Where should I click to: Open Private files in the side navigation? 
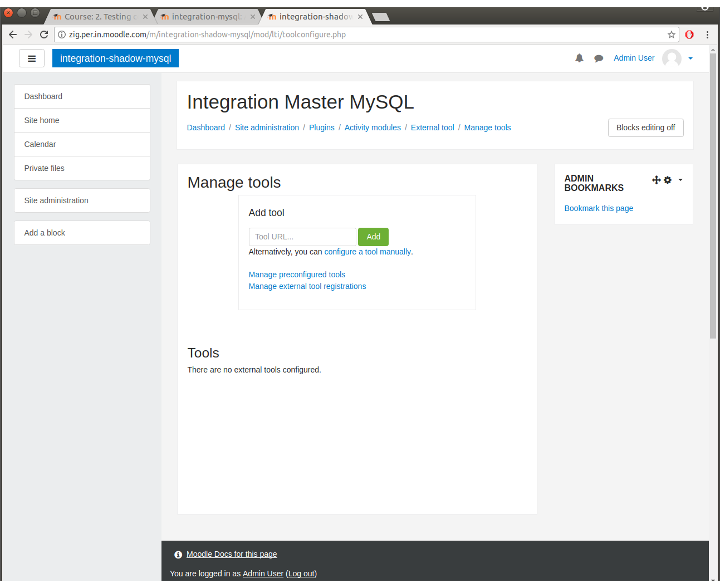82,168
